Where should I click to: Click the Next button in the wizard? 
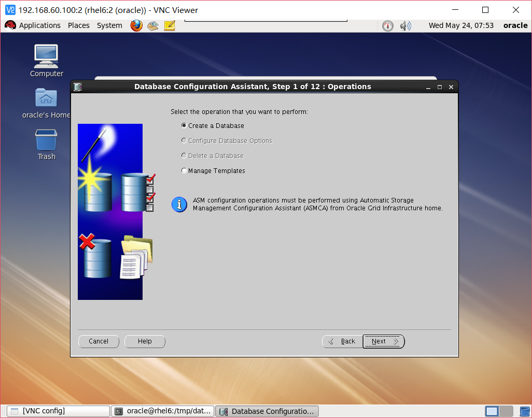tap(383, 341)
